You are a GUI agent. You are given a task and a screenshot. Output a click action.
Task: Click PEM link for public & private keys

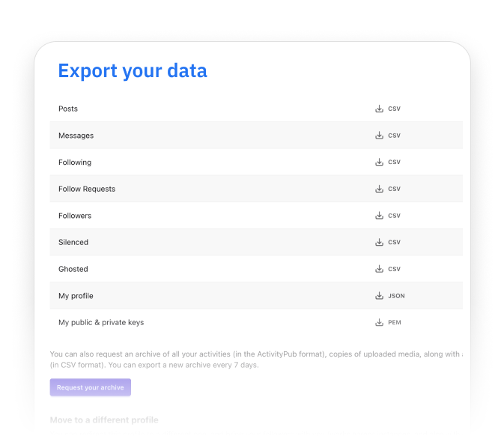[x=395, y=323]
